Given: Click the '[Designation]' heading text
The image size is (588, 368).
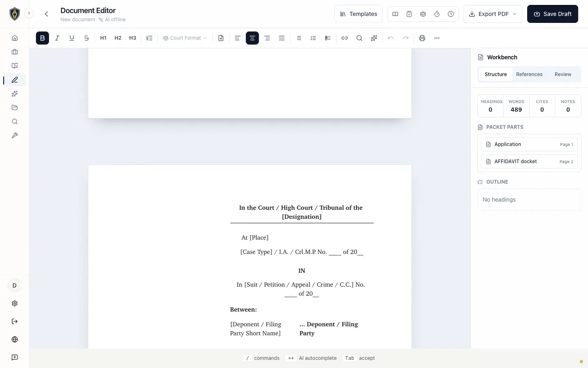Looking at the screenshot, I should 302,217.
